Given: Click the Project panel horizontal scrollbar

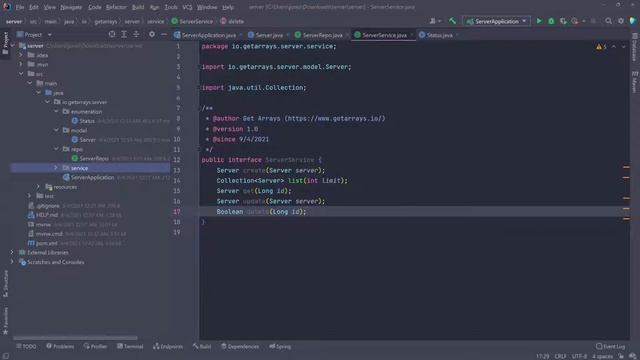Looking at the screenshot, I should tap(75, 338).
